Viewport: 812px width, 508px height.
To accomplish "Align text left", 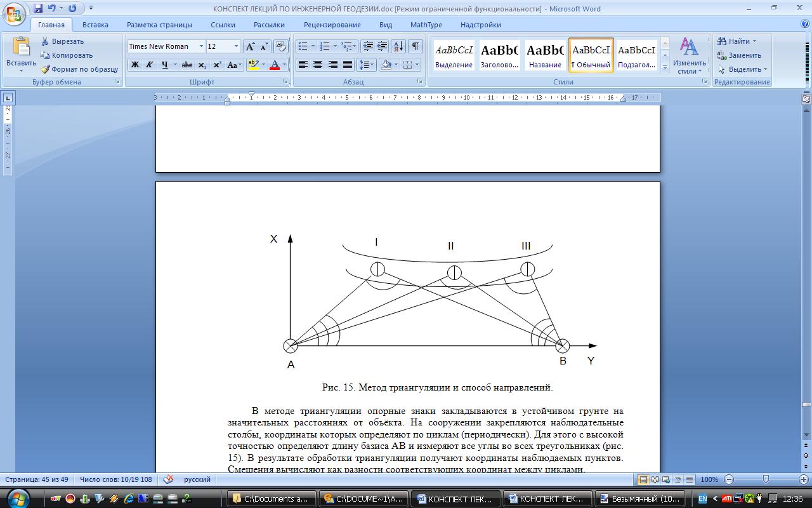I will click(303, 65).
